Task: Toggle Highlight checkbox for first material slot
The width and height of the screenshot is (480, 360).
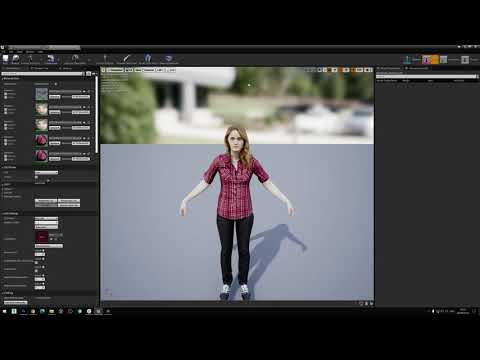Action: click(5, 94)
